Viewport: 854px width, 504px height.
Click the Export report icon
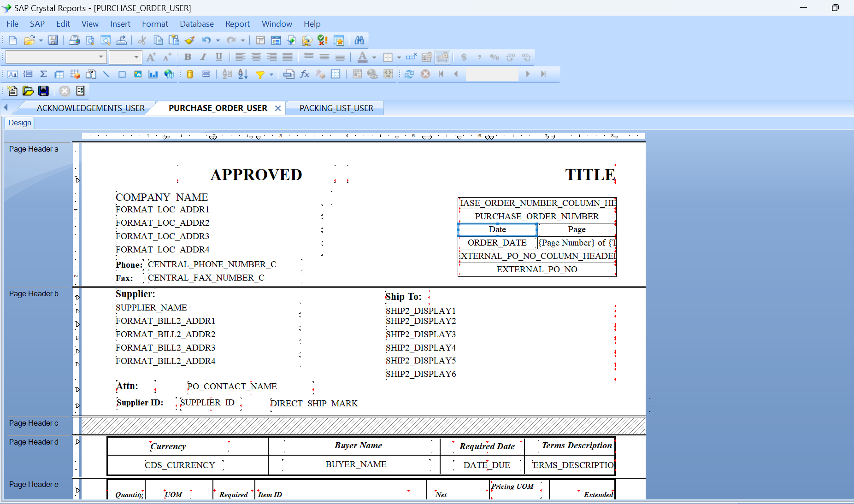tap(121, 41)
